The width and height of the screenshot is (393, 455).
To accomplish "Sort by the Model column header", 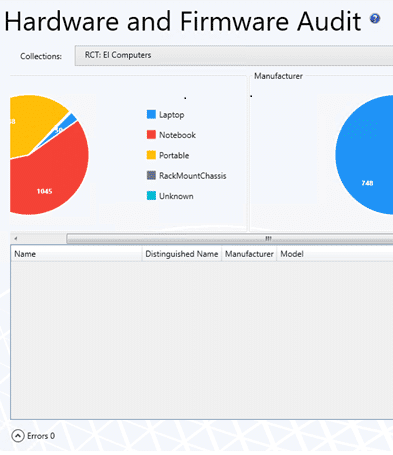I will click(x=335, y=254).
